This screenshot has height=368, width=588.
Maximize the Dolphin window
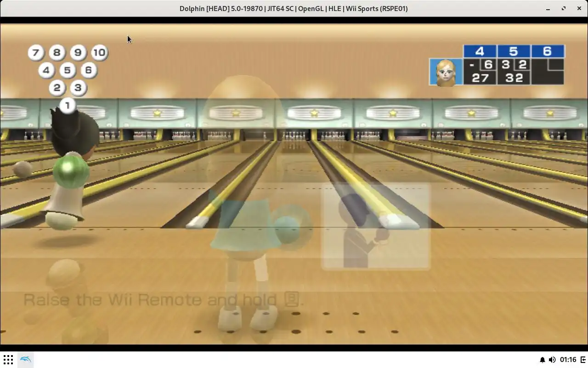coord(564,8)
